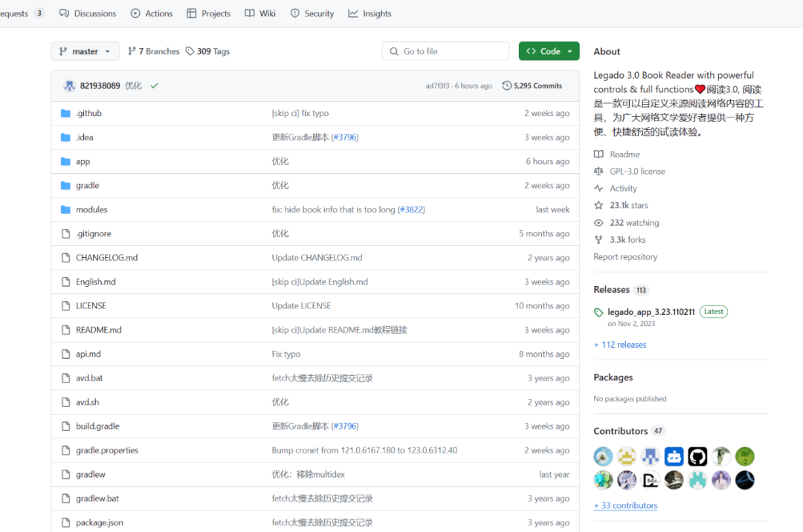Open 'Update CHANGELOG.md' commit message

[x=317, y=257]
